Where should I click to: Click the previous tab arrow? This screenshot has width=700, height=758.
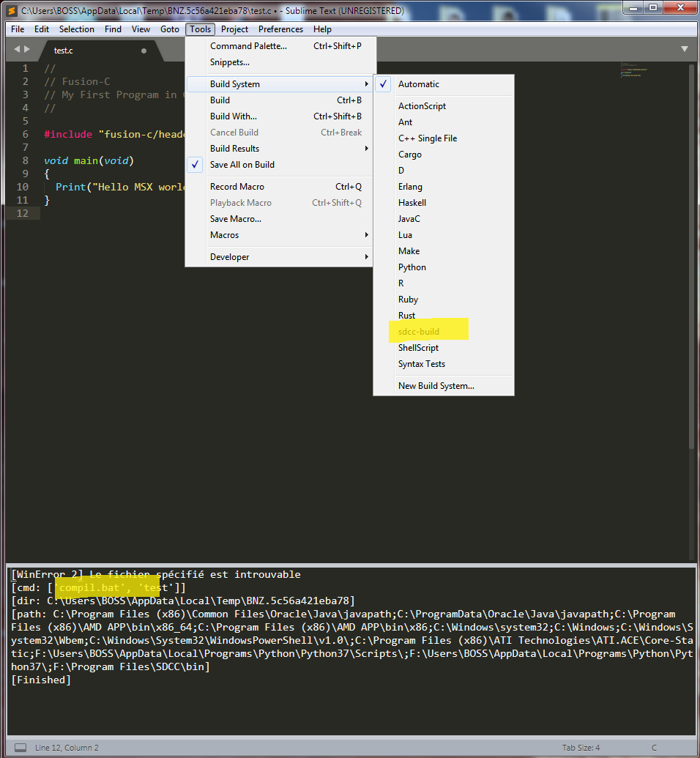tap(17, 49)
